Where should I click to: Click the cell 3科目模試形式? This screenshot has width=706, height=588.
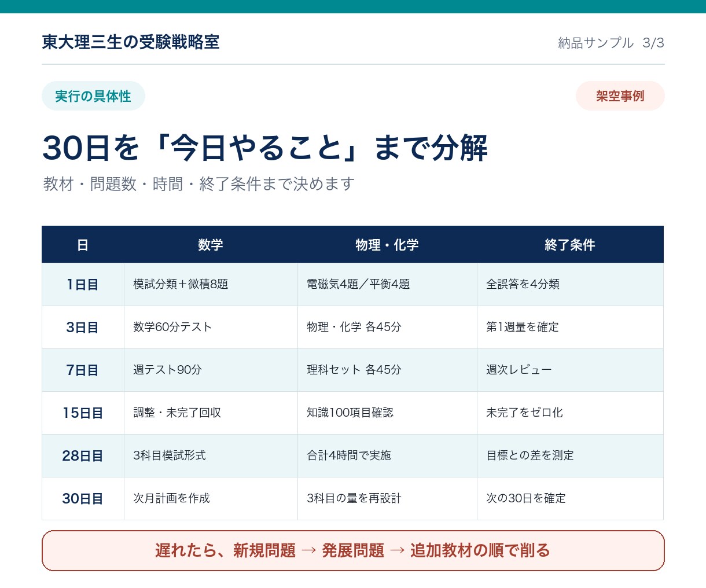(211, 456)
